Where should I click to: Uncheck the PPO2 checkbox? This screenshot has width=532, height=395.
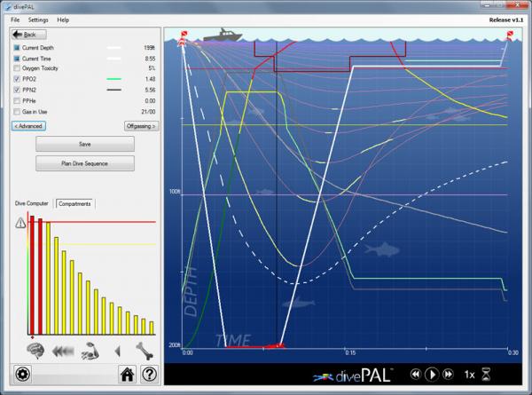point(18,79)
